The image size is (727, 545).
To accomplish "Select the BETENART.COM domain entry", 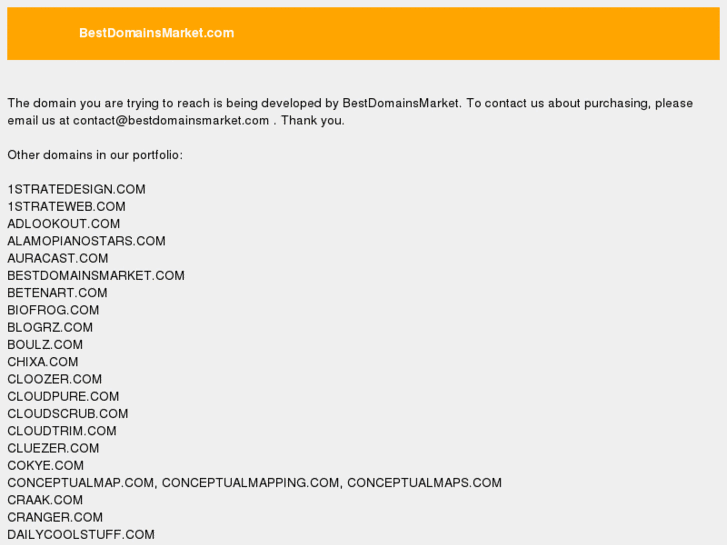I will 57,293.
